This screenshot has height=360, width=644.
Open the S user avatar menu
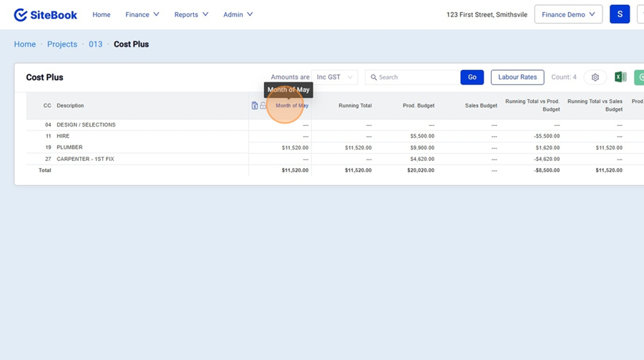pyautogui.click(x=620, y=14)
